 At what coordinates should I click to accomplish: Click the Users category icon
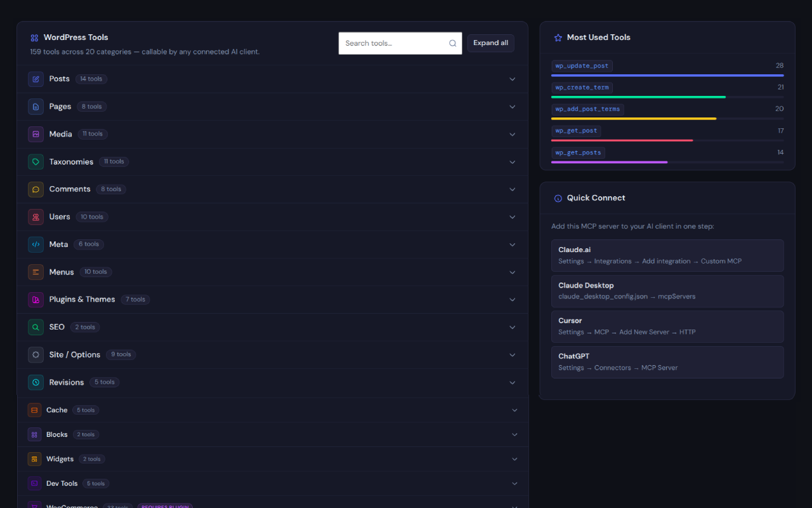pyautogui.click(x=36, y=217)
